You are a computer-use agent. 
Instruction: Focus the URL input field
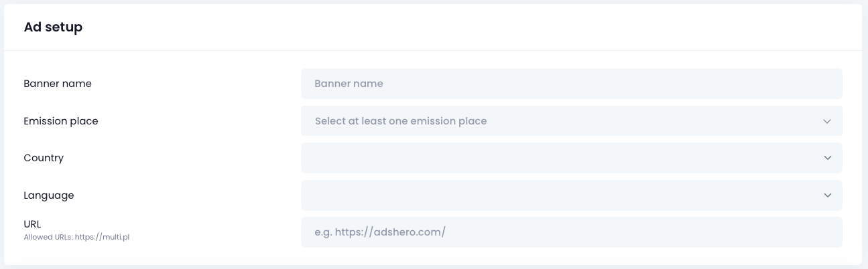click(x=571, y=232)
